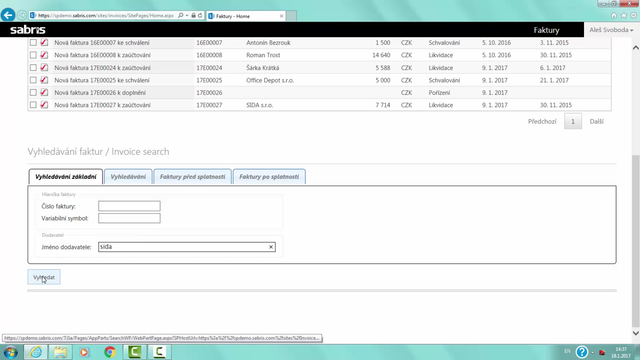Viewport: 640px width, 360px height.
Task: Open the media player taskbar icon
Action: point(84,352)
